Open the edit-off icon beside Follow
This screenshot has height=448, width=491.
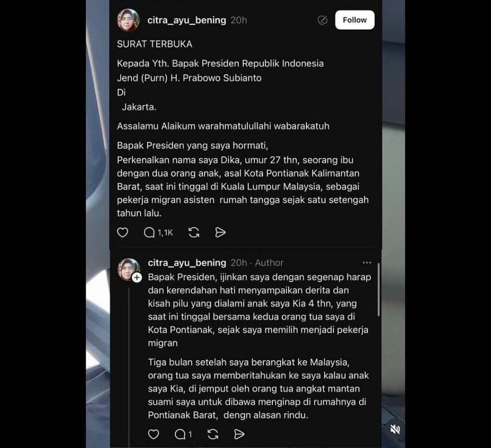(x=323, y=20)
